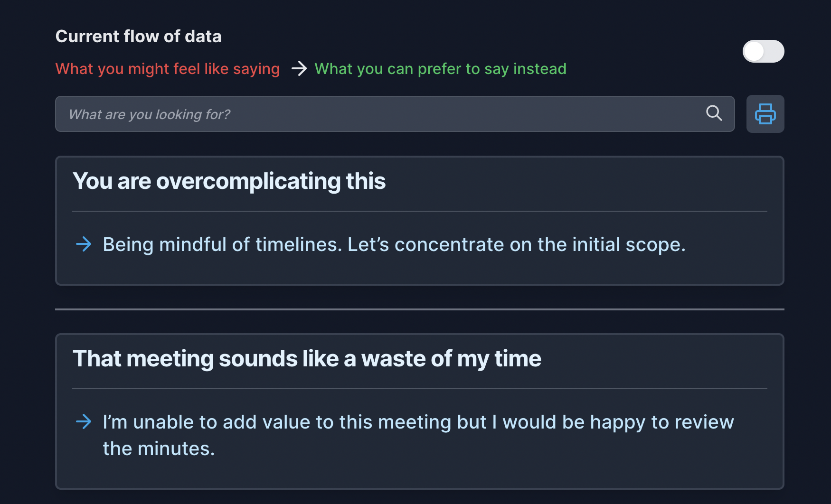Click 'Let's concentrate on the initial scope' phrase
The width and height of the screenshot is (831, 504).
(x=517, y=245)
